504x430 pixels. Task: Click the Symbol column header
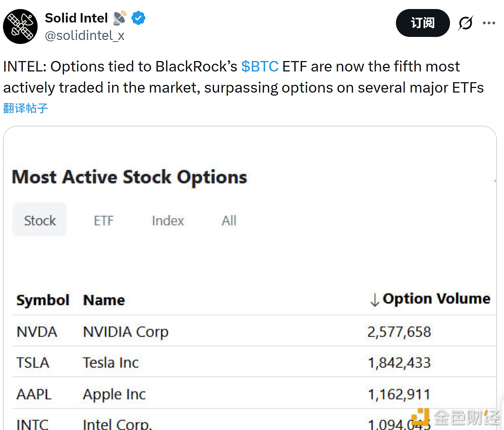(x=43, y=300)
